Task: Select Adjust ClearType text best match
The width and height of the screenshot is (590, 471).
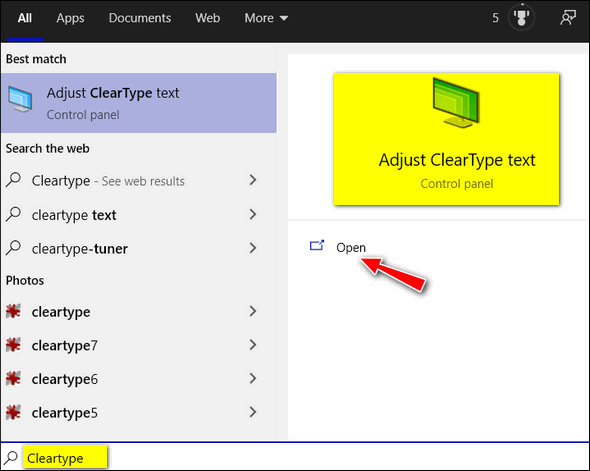Action: coord(138,103)
